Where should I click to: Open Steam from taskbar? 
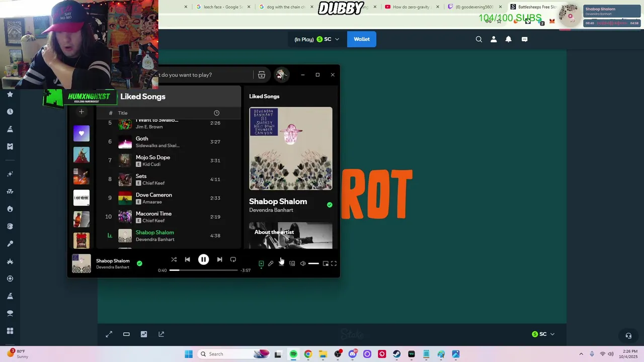pos(397,354)
